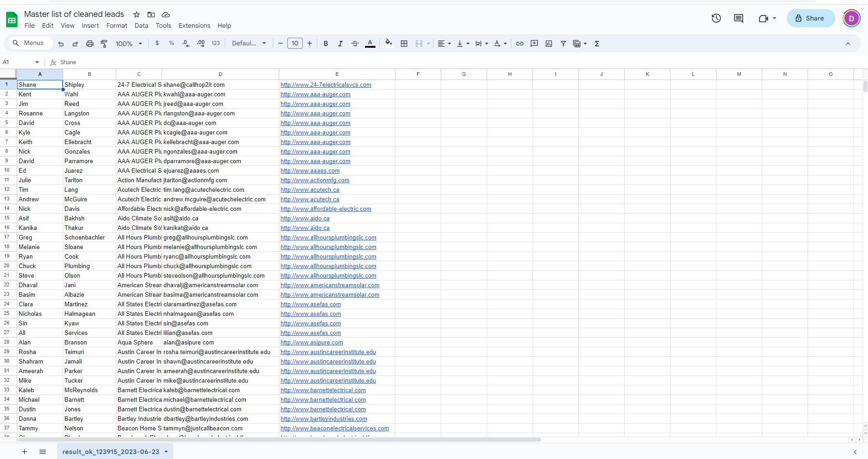
Task: Open the Extensions menu
Action: point(194,25)
